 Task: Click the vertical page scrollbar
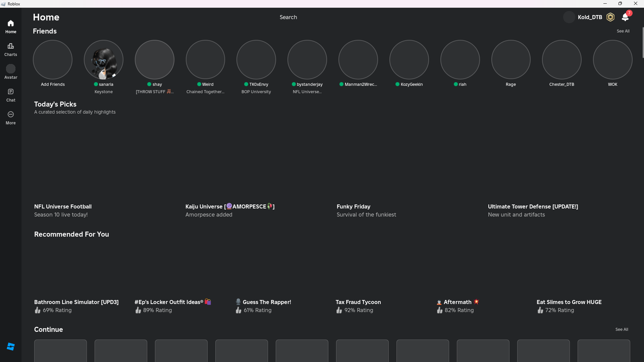[x=643, y=43]
